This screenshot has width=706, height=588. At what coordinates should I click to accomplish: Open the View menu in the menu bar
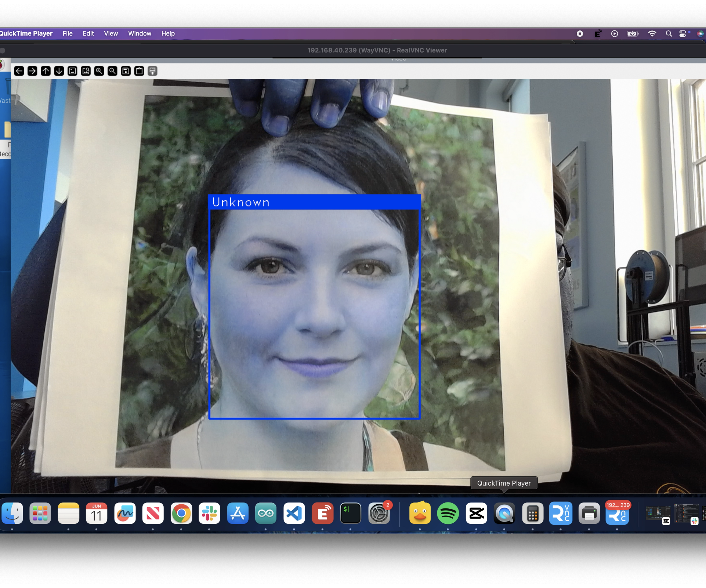tap(111, 33)
